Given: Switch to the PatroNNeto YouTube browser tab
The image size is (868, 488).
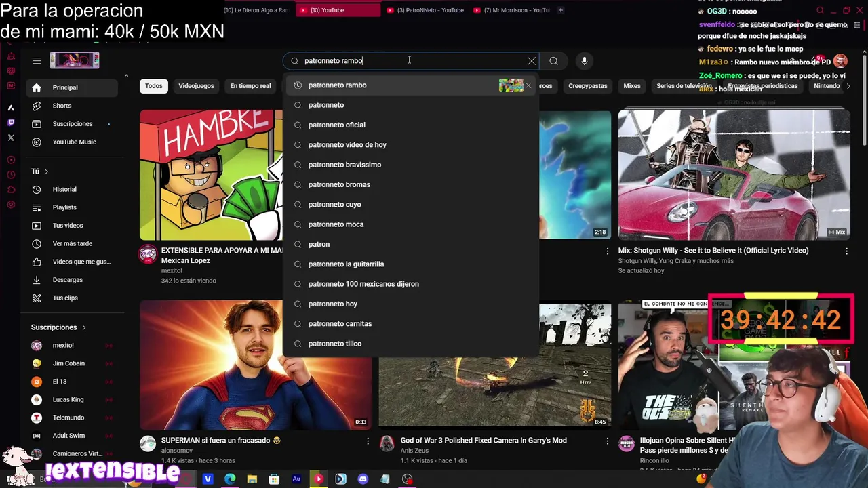Looking at the screenshot, I should [425, 10].
